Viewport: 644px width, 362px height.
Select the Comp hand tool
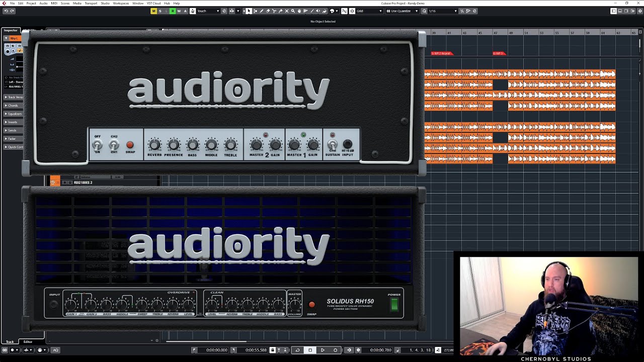point(299,11)
